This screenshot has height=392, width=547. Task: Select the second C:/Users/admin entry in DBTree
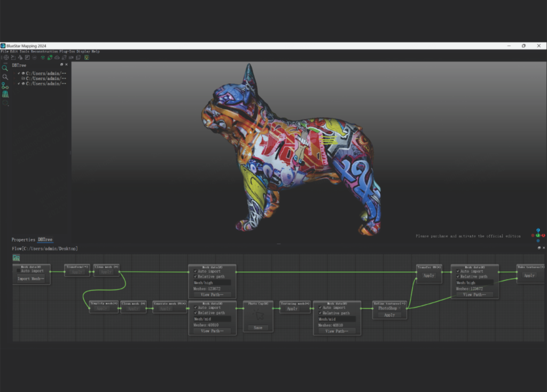(x=46, y=79)
